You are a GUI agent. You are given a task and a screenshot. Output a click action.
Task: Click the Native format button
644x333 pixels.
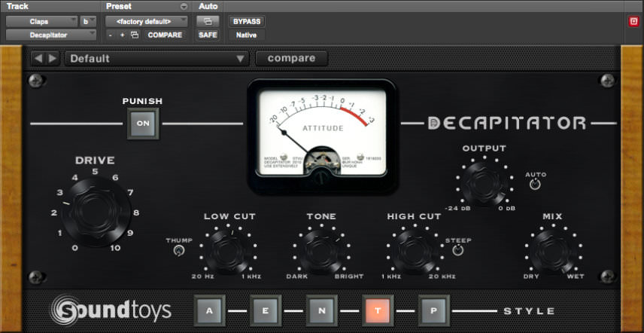(x=247, y=35)
